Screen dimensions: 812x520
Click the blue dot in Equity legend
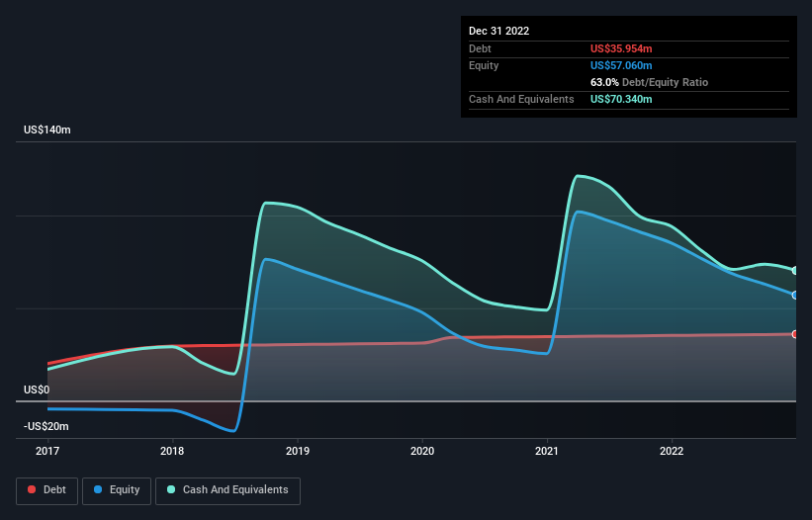(x=98, y=489)
